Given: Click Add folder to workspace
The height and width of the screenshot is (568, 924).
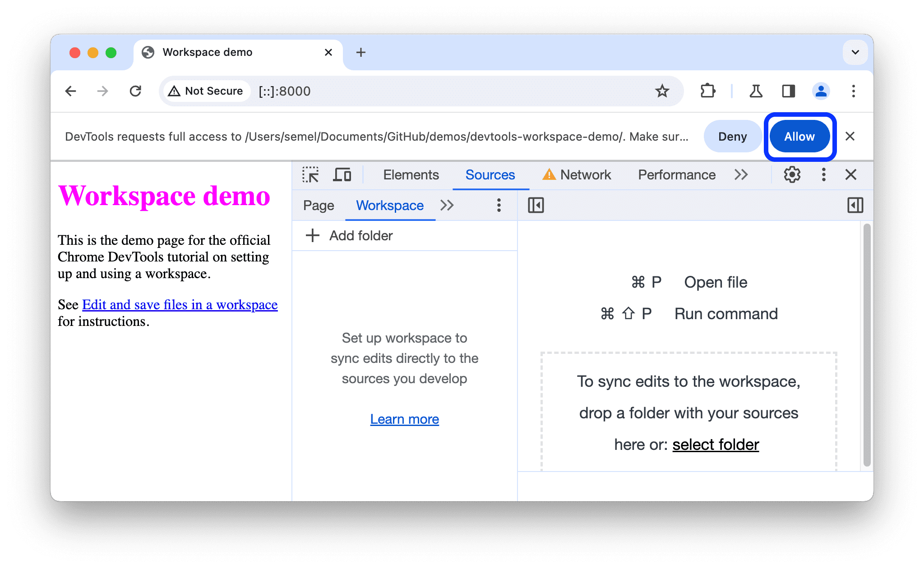Looking at the screenshot, I should pyautogui.click(x=350, y=235).
